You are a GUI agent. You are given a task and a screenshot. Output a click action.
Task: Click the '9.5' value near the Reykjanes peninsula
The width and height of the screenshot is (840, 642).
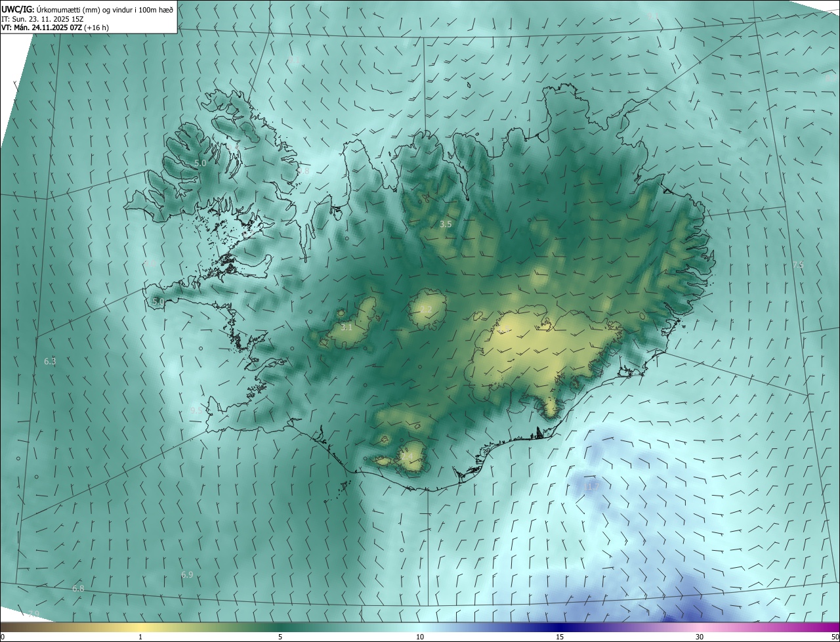coord(196,410)
